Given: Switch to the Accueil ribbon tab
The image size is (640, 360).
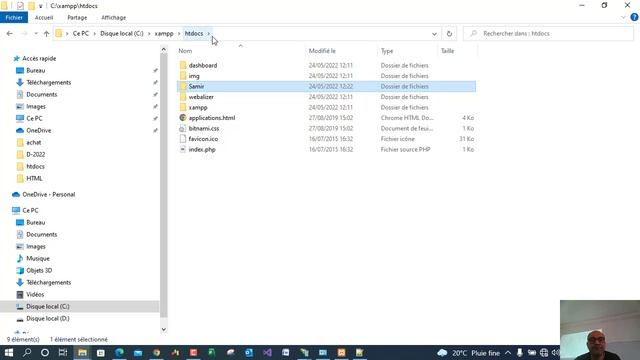Looking at the screenshot, I should click(44, 18).
